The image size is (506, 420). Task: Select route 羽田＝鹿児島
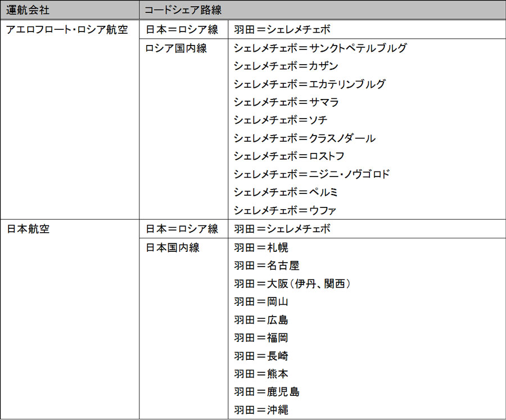(x=267, y=392)
